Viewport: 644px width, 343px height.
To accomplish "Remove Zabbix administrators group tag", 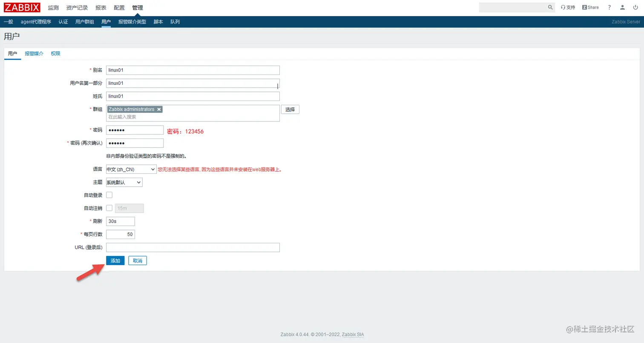I will (159, 110).
